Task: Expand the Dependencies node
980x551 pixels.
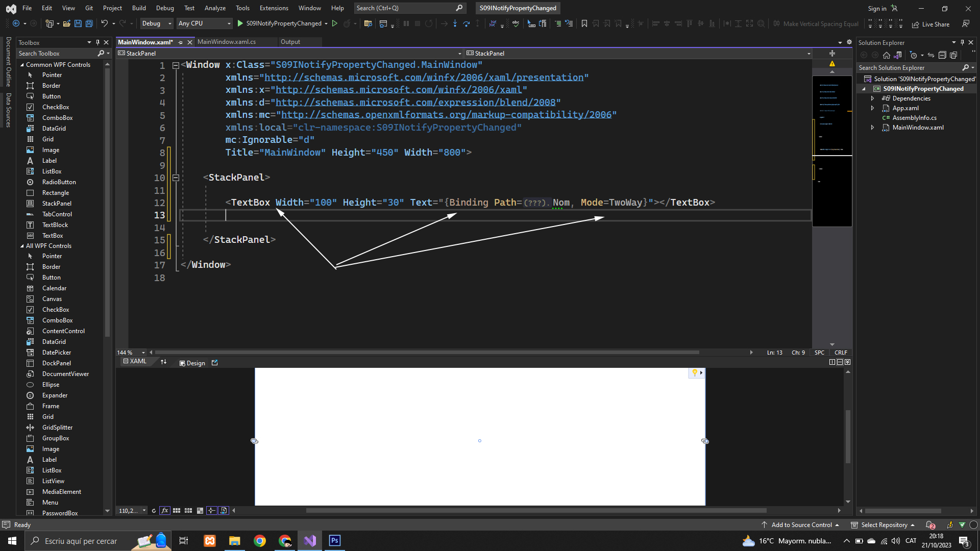Action: tap(872, 98)
